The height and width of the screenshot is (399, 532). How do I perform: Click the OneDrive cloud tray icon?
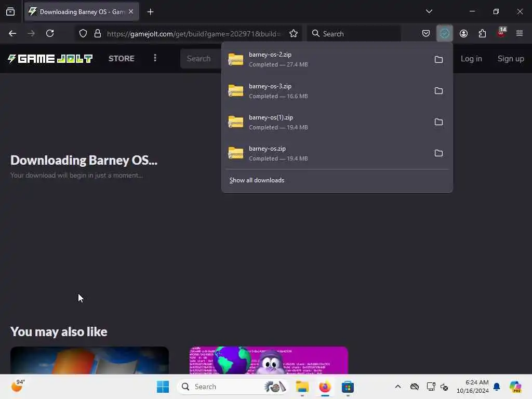414,387
